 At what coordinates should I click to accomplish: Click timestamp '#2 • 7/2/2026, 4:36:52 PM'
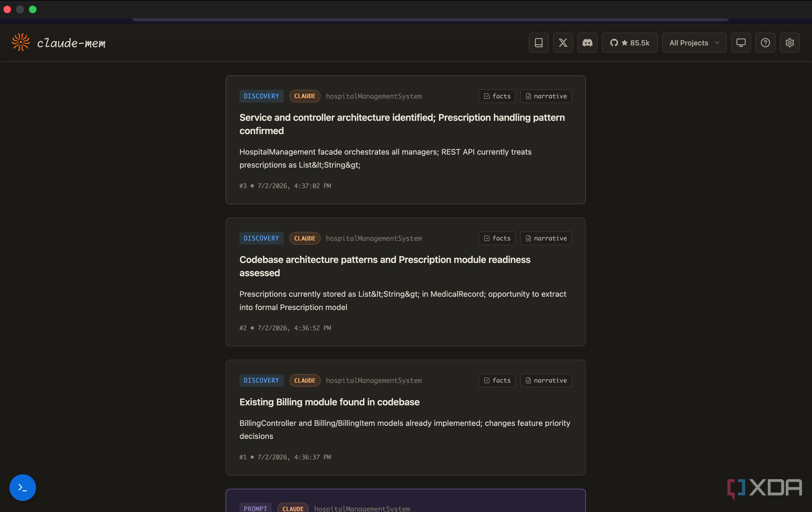[285, 328]
